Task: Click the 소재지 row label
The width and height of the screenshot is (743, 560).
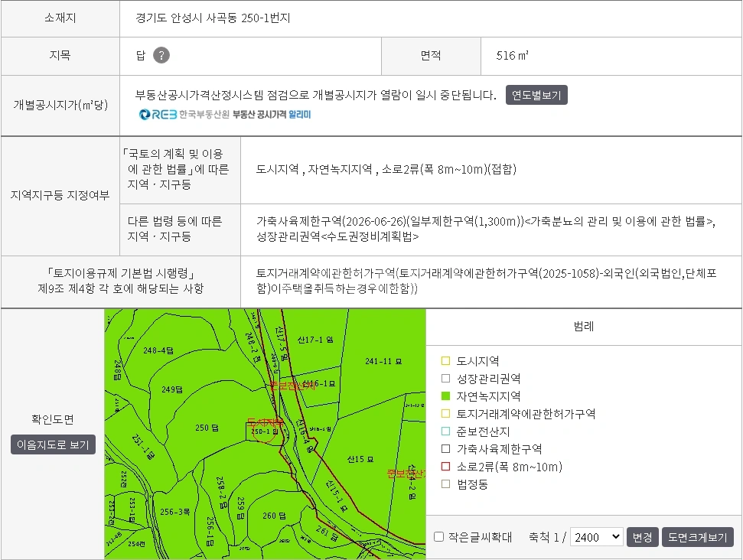Action: pyautogui.click(x=60, y=18)
